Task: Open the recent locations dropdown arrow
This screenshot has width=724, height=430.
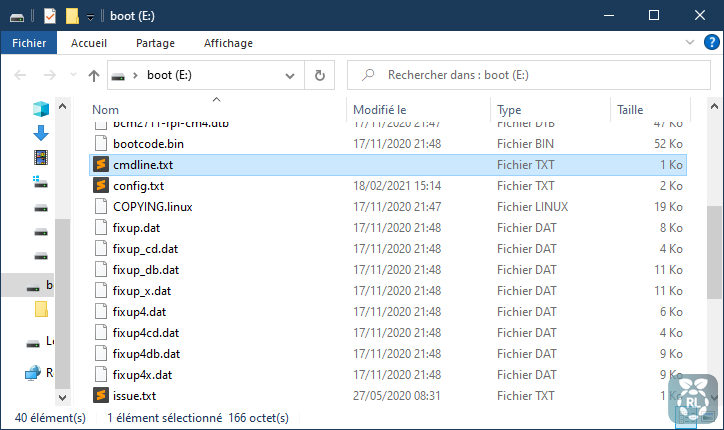Action: 73,75
